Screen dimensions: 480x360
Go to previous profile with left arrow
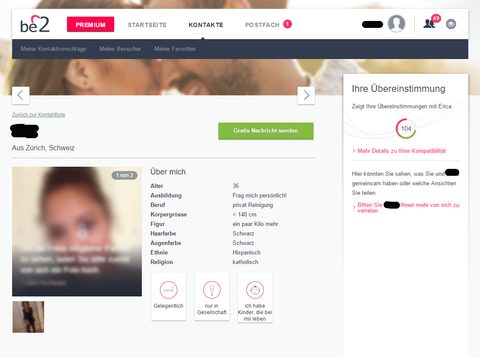click(21, 95)
